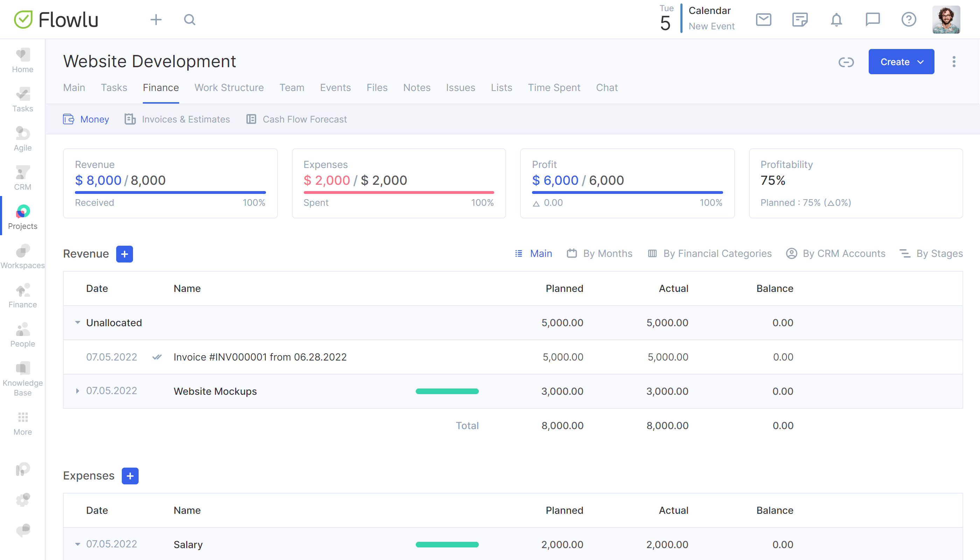Group revenue By Financial Categories

pyautogui.click(x=710, y=253)
